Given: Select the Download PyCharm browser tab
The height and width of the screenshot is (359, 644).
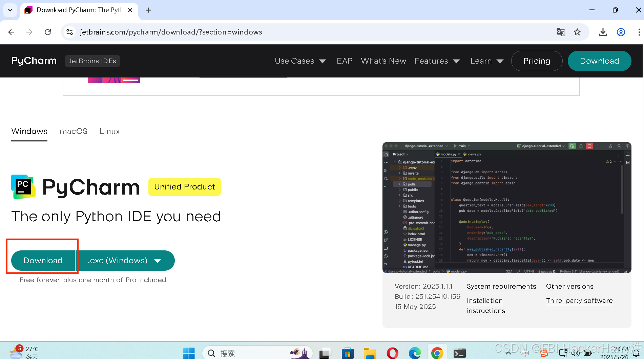Looking at the screenshot, I should (x=79, y=10).
